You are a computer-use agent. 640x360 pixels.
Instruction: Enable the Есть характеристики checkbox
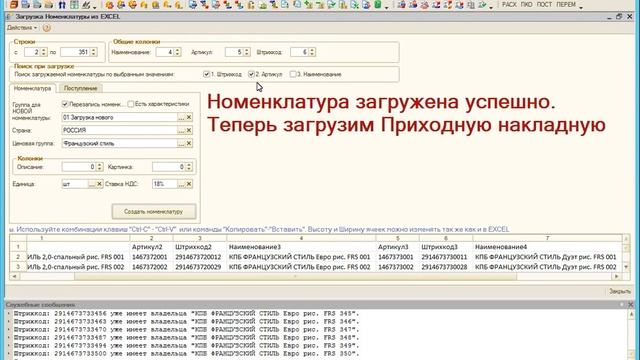[131, 104]
